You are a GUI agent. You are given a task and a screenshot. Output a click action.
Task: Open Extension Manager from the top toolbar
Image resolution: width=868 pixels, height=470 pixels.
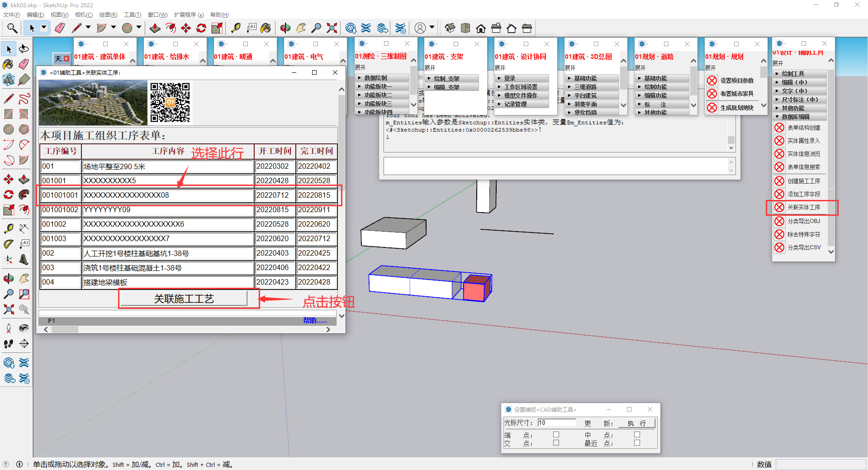pyautogui.click(x=401, y=28)
